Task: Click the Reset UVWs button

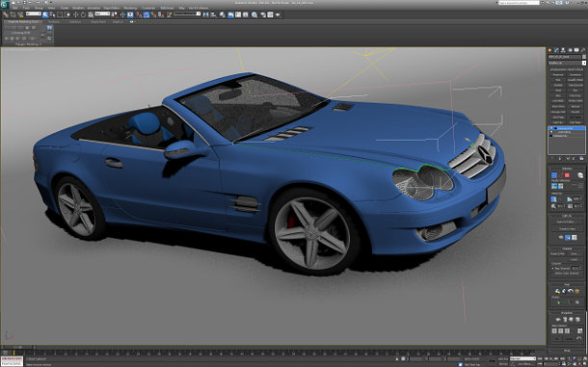Action: pyautogui.click(x=557, y=254)
